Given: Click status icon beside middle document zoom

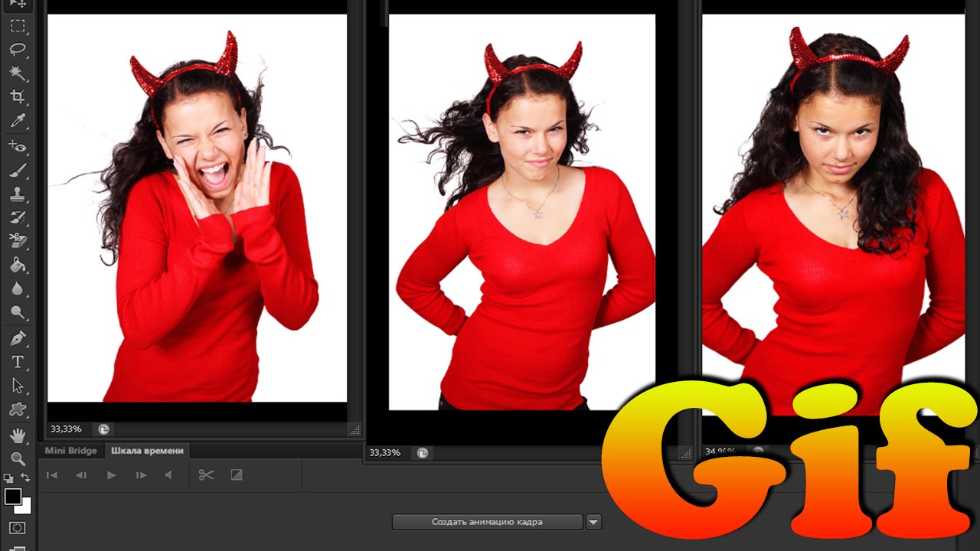Looking at the screenshot, I should pos(423,453).
